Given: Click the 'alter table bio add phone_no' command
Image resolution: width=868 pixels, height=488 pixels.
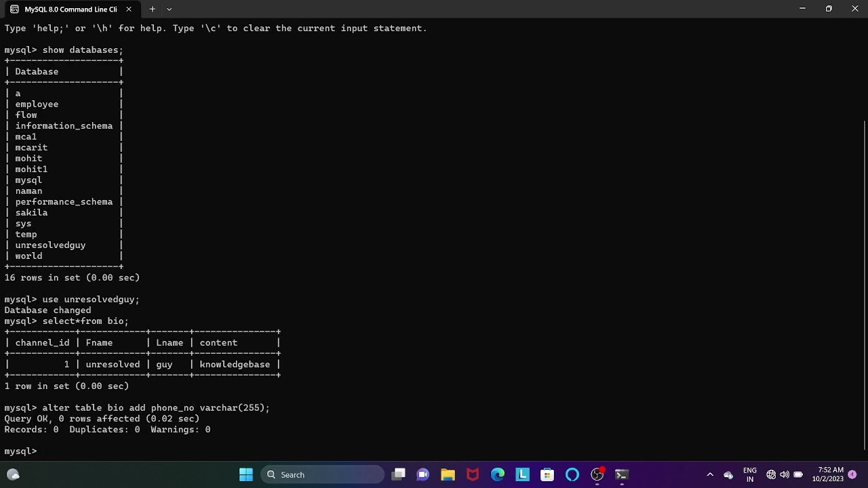Looking at the screenshot, I should click(156, 408).
